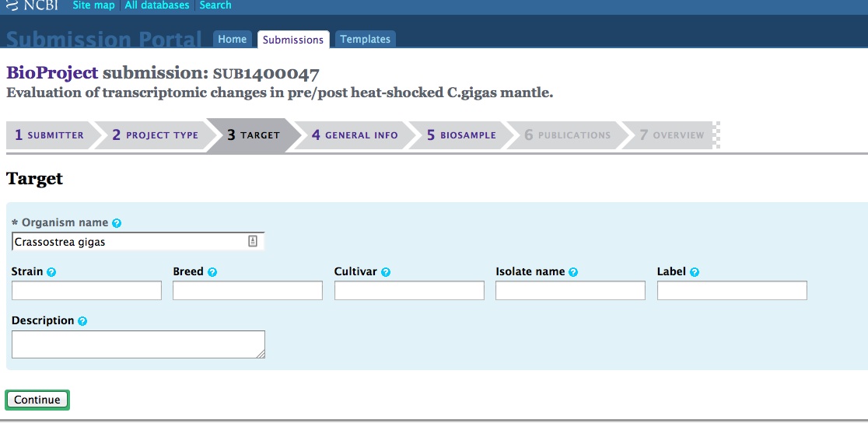
Task: Click help icon beside Isolate name
Action: click(x=573, y=272)
